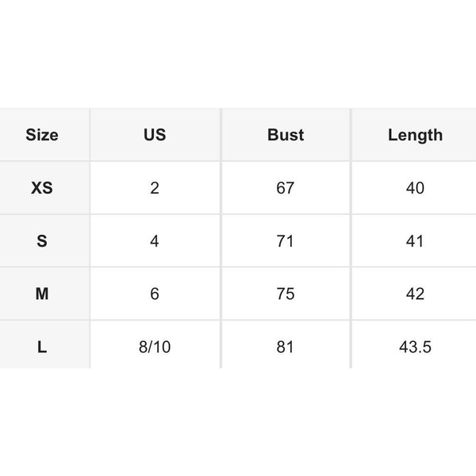Select the M size row label
The height and width of the screenshot is (476, 476).
pos(42,294)
